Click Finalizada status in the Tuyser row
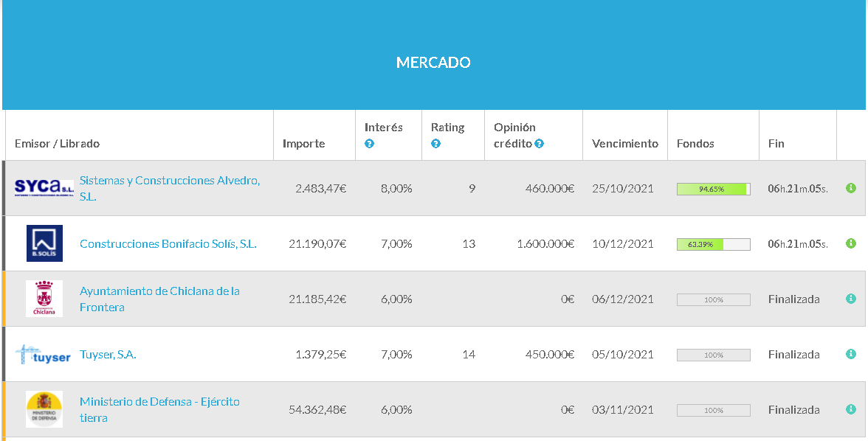 [794, 355]
